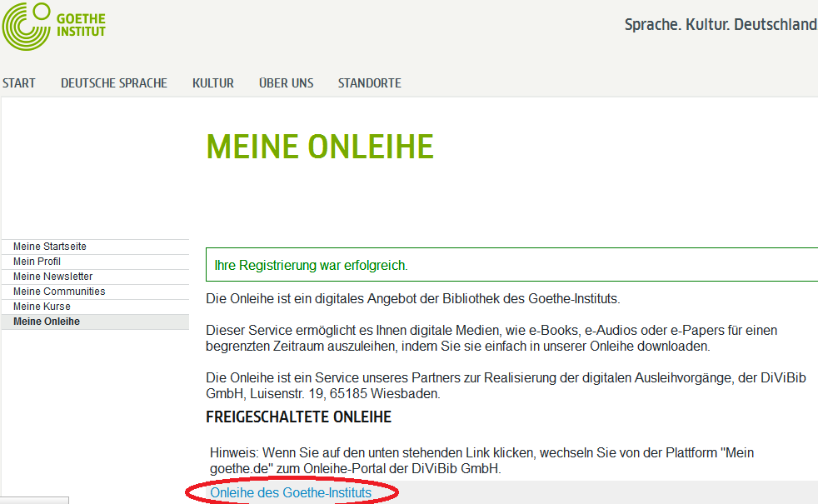Open the DEUTSCHE SPRACHE menu
The height and width of the screenshot is (504, 818).
click(114, 83)
